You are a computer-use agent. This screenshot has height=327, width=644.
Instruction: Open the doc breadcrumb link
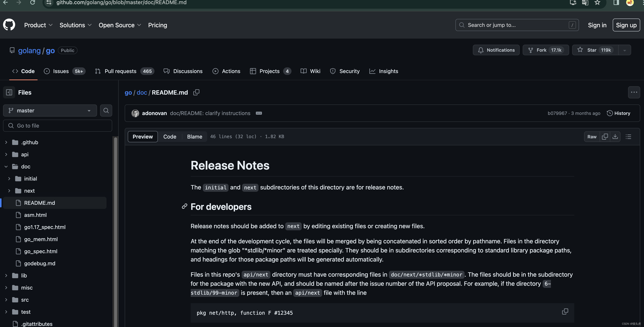pyautogui.click(x=142, y=92)
